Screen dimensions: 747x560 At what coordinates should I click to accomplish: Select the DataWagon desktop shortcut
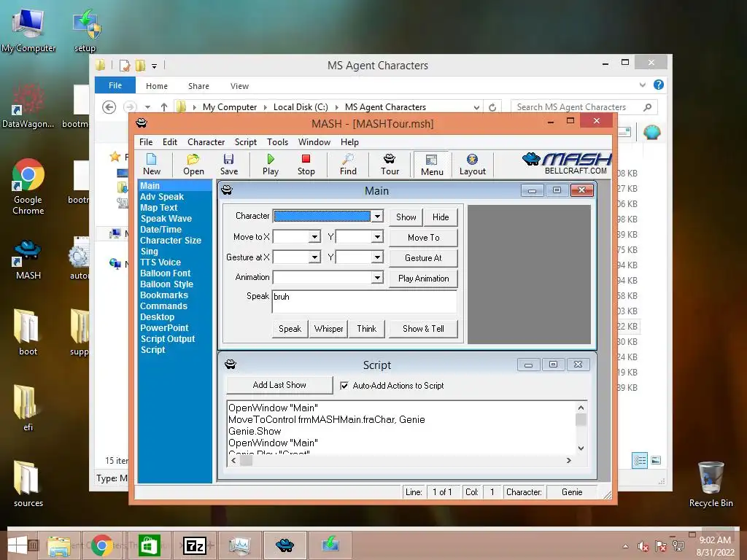point(28,106)
